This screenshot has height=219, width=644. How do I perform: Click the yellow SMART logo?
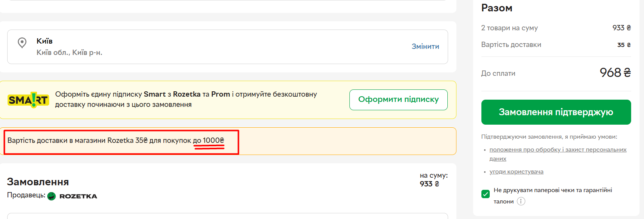[28, 100]
